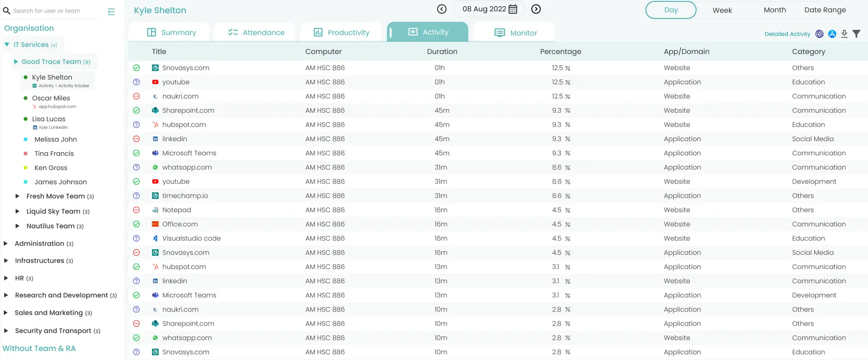Sort by the Category column header
Viewport: 868px width, 360px height.
(808, 52)
